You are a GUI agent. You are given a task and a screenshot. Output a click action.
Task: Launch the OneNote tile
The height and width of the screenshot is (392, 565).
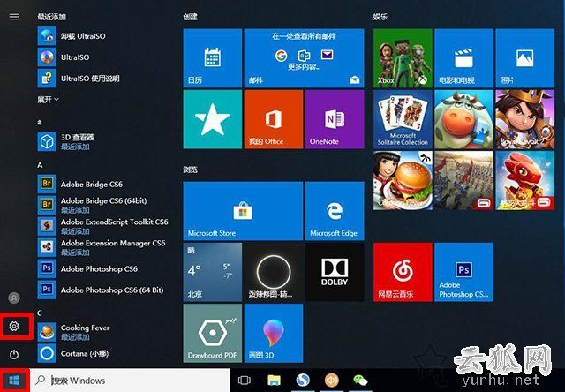335,119
